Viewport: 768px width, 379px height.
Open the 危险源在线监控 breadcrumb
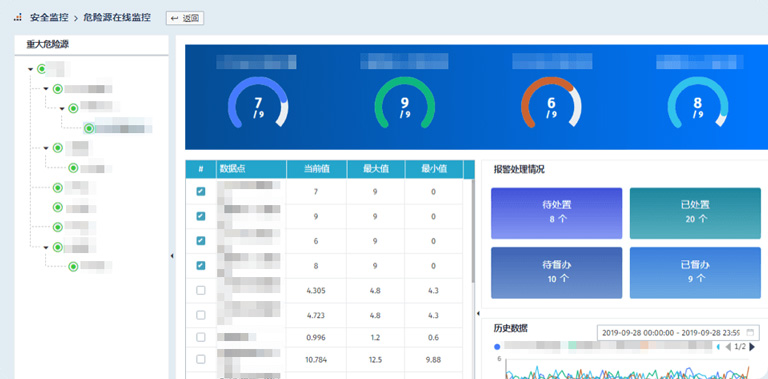(x=117, y=18)
